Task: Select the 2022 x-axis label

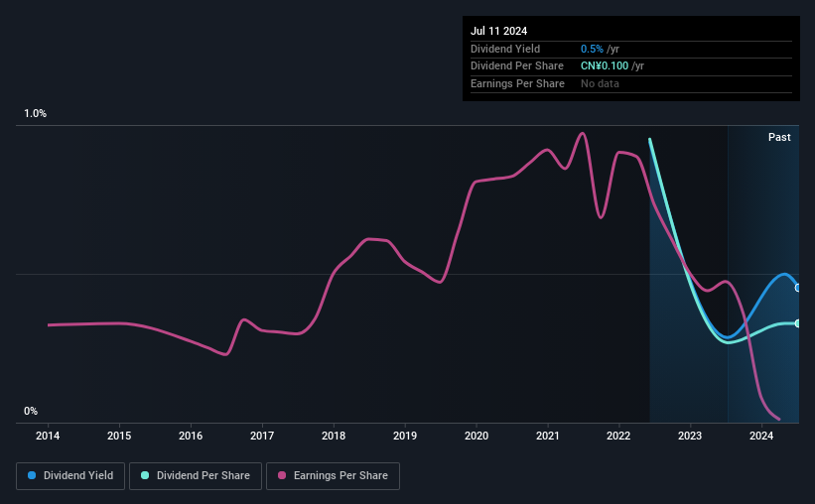Action: click(618, 436)
